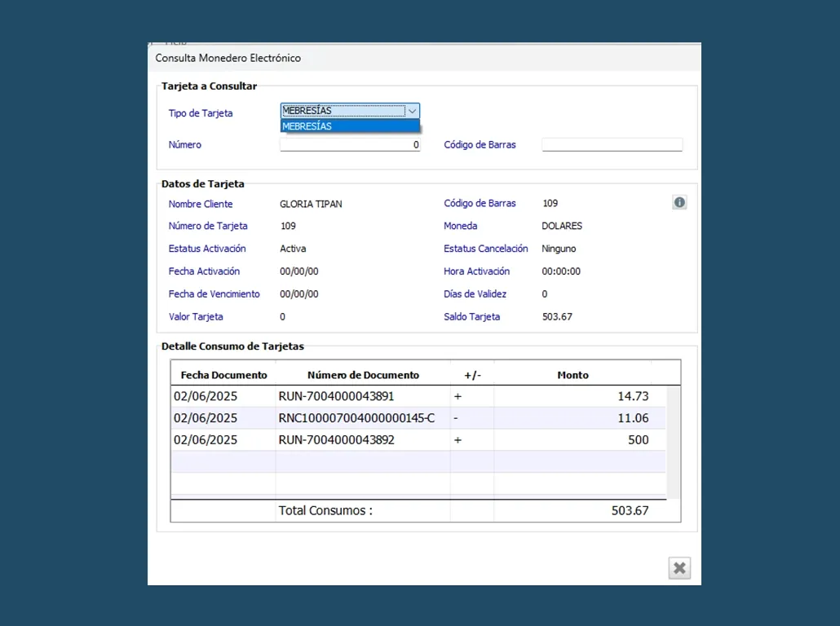This screenshot has width=840, height=626.
Task: Sort by the Fecha Documento column header
Action: tap(223, 375)
